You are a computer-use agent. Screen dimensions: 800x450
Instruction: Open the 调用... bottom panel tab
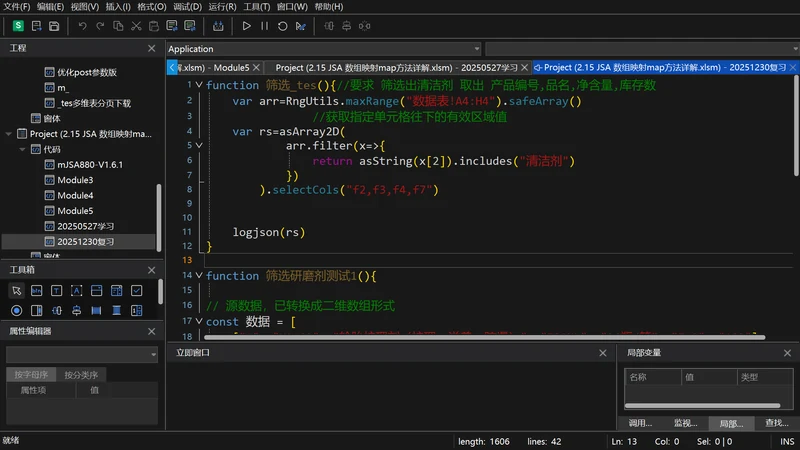[640, 423]
